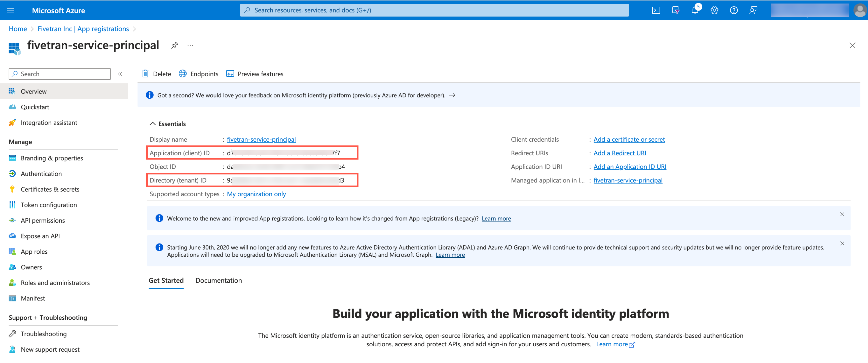Click the Delete toolbar button

click(157, 74)
